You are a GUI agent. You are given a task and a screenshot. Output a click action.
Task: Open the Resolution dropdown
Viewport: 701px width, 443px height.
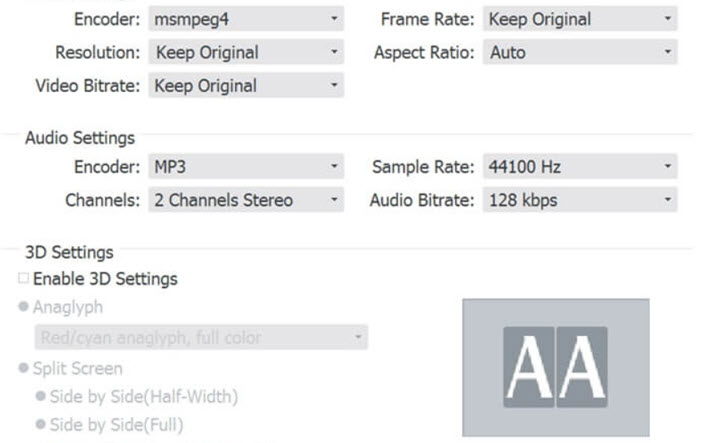tap(245, 53)
